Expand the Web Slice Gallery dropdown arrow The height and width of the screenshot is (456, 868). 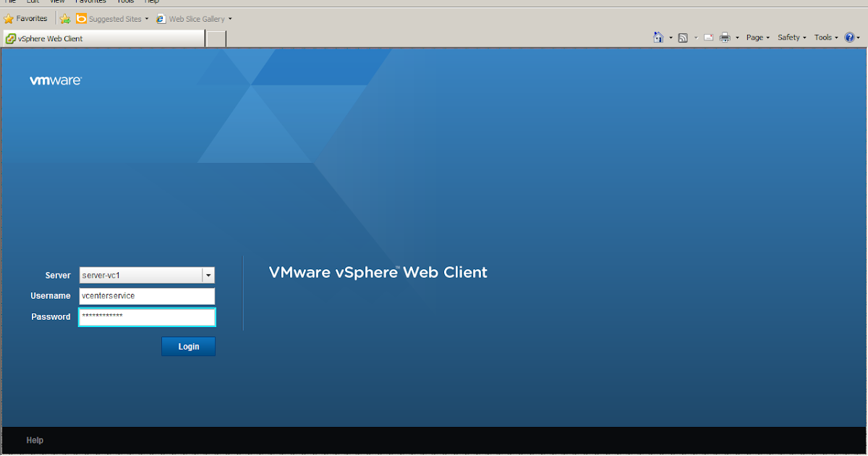230,19
